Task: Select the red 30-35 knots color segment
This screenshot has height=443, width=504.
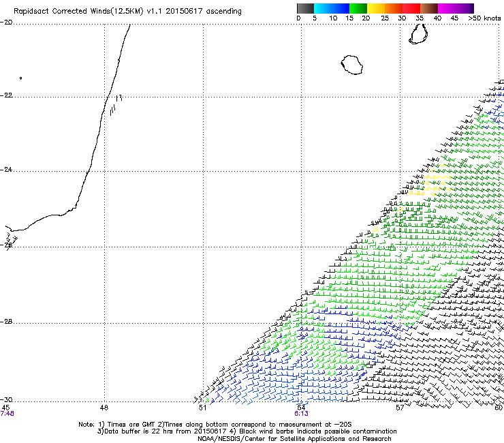Action: (x=411, y=8)
